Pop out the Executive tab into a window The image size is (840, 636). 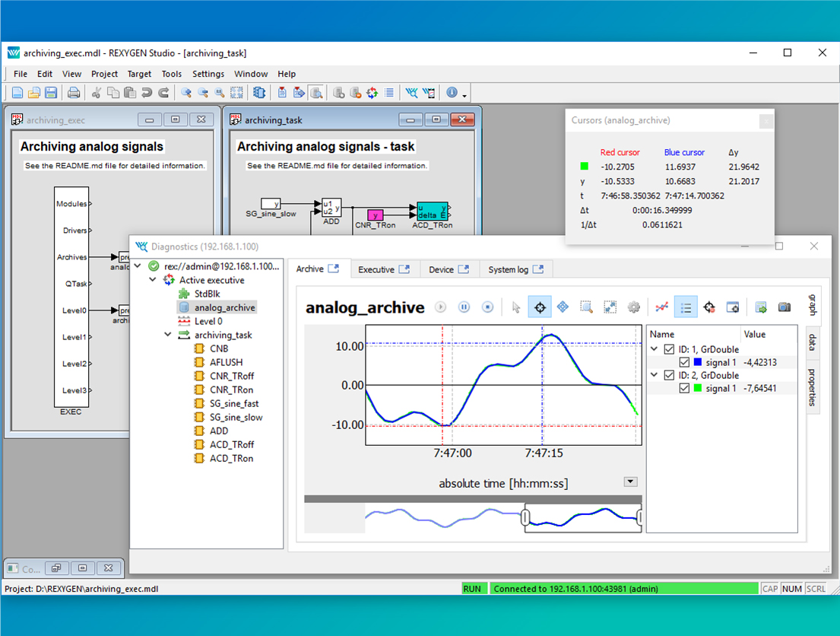[x=404, y=269]
